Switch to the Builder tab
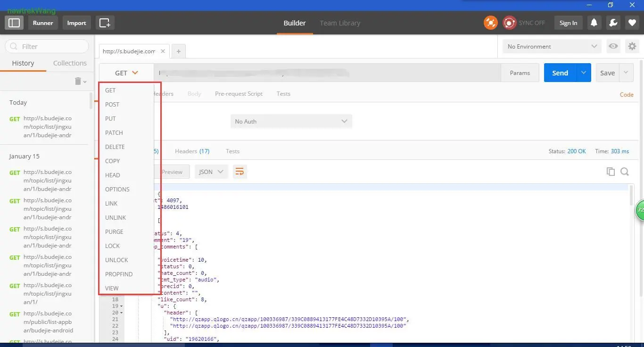 point(295,23)
